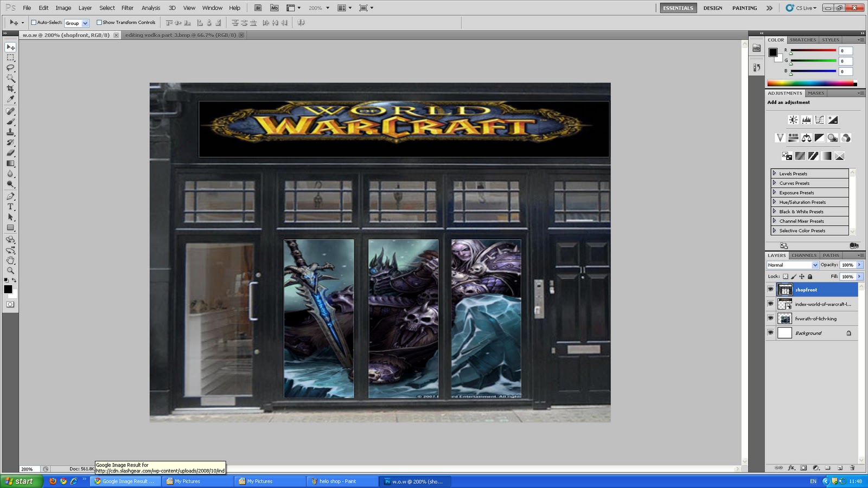Switch to the Swatches tab
Image resolution: width=868 pixels, height=488 pixels.
coord(803,40)
